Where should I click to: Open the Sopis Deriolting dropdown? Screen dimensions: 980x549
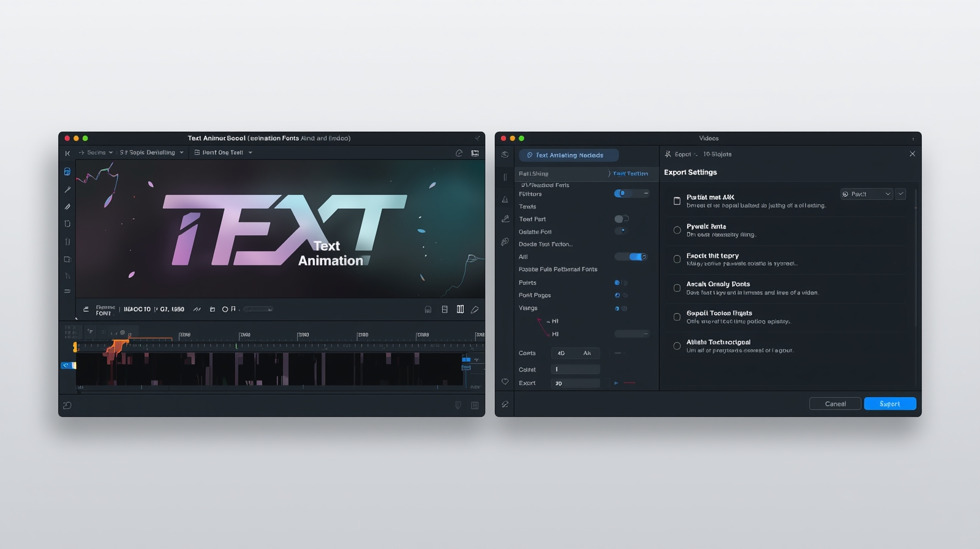tap(151, 153)
